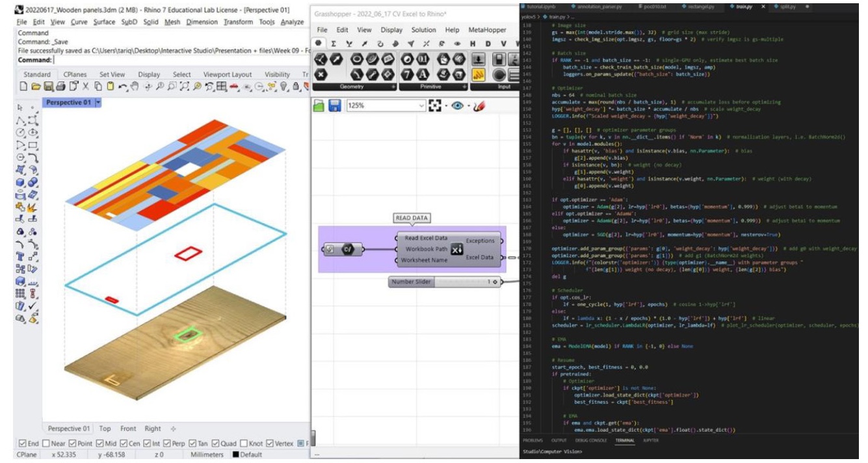Open the Surface menu in Rhino
This screenshot has height=463, width=868.
104,21
